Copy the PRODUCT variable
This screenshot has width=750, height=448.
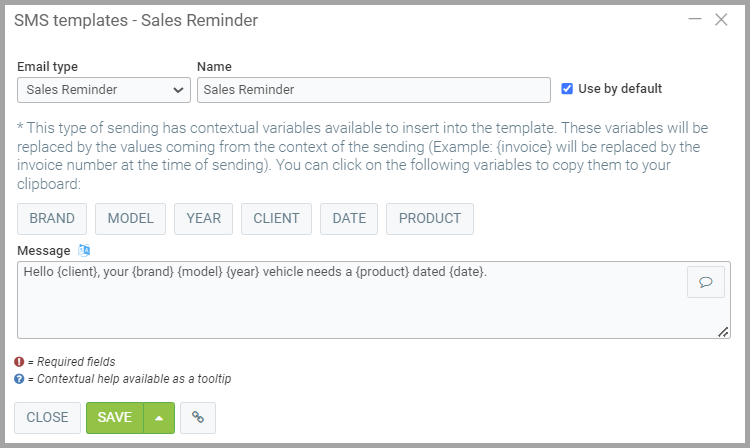pyautogui.click(x=430, y=218)
